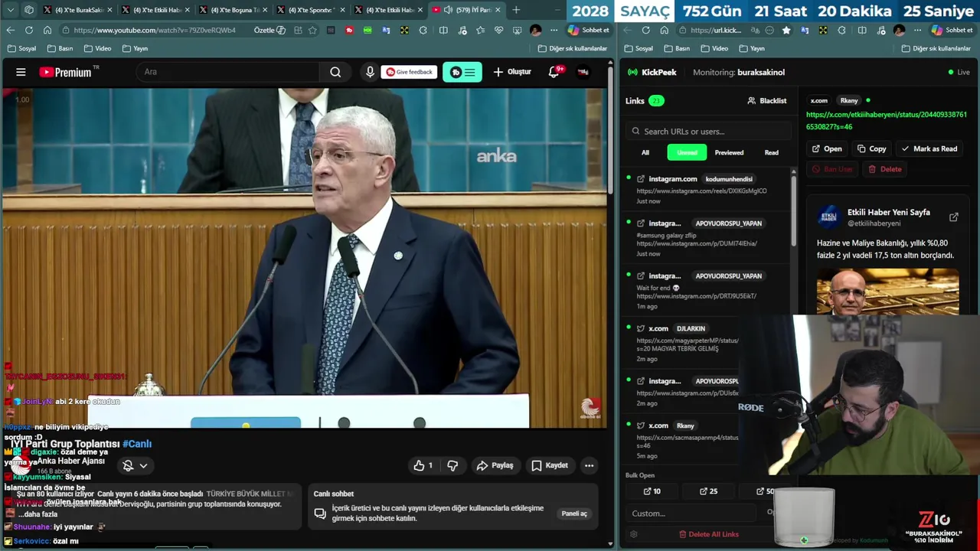
Task: Select the 'Previewed' links filter tab
Action: [x=729, y=152]
